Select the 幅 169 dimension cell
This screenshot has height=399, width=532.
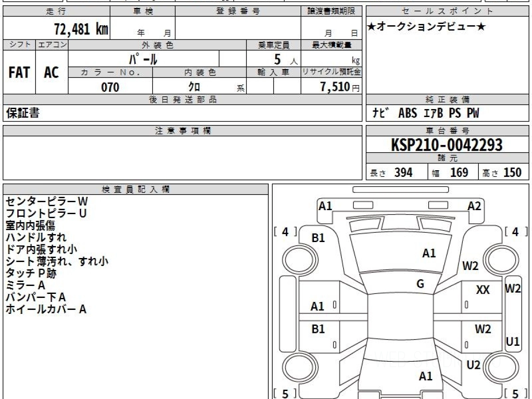[453, 172]
